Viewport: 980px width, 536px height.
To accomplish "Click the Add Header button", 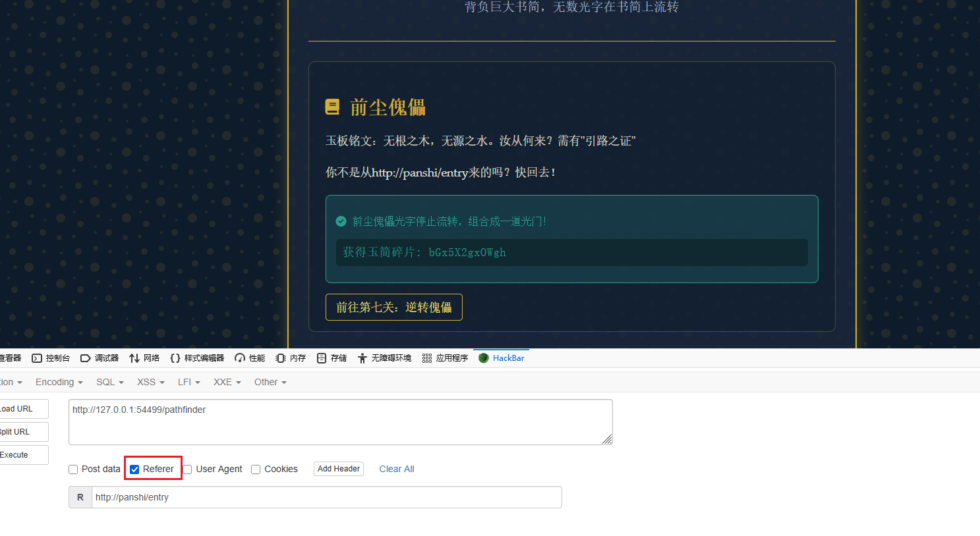I will point(339,469).
